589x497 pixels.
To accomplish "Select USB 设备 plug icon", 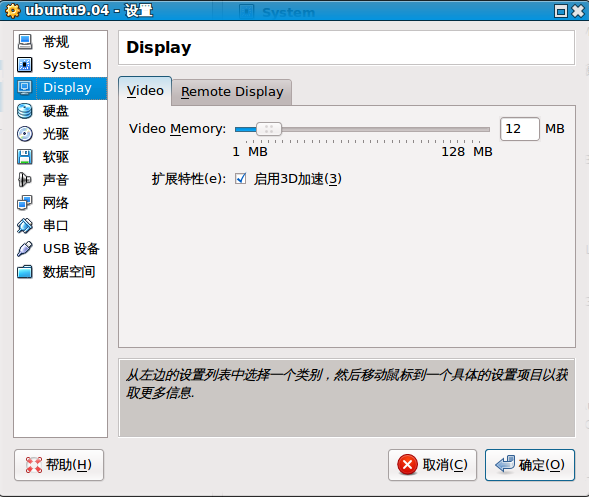I will 25,249.
